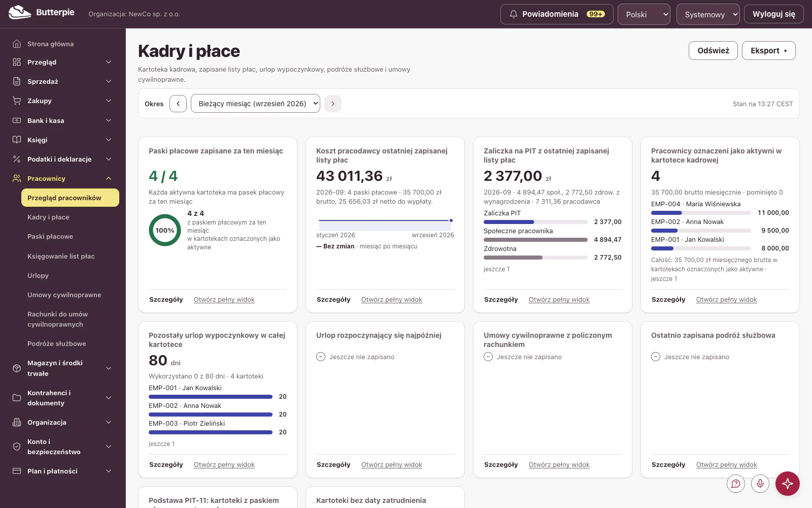
Task: Open the Polski language dropdown
Action: click(644, 14)
